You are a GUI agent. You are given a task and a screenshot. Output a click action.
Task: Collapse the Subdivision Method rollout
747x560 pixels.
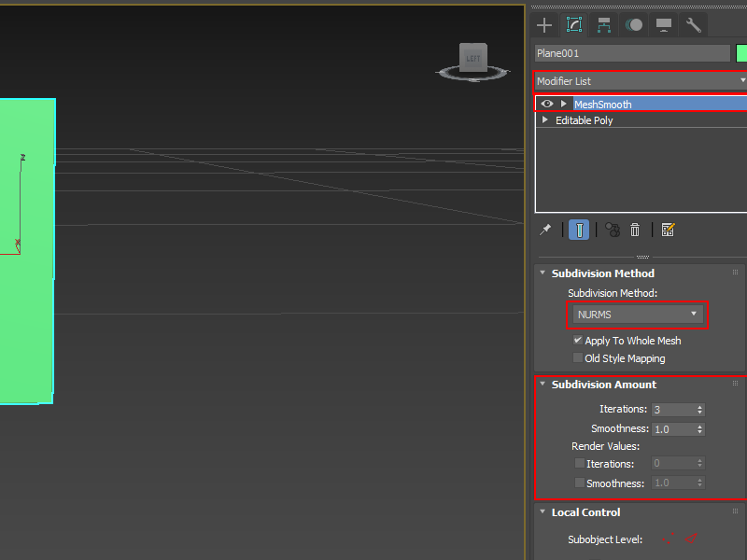point(543,273)
